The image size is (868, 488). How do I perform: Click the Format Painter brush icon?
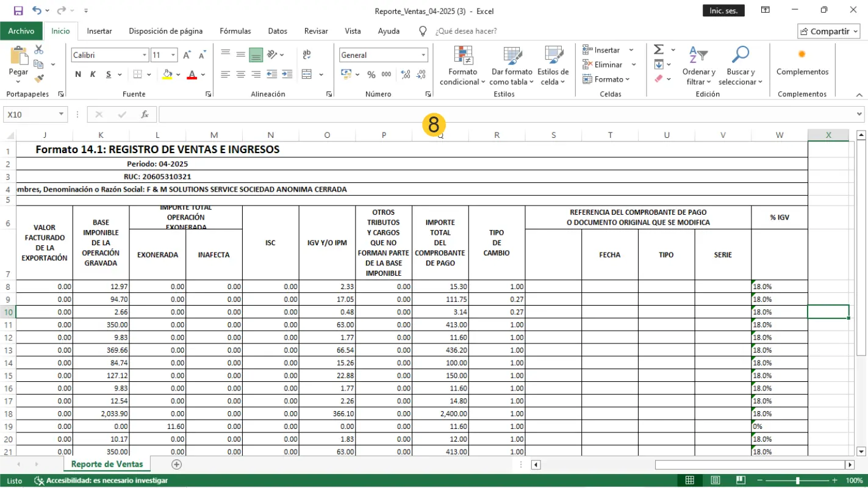[39, 78]
